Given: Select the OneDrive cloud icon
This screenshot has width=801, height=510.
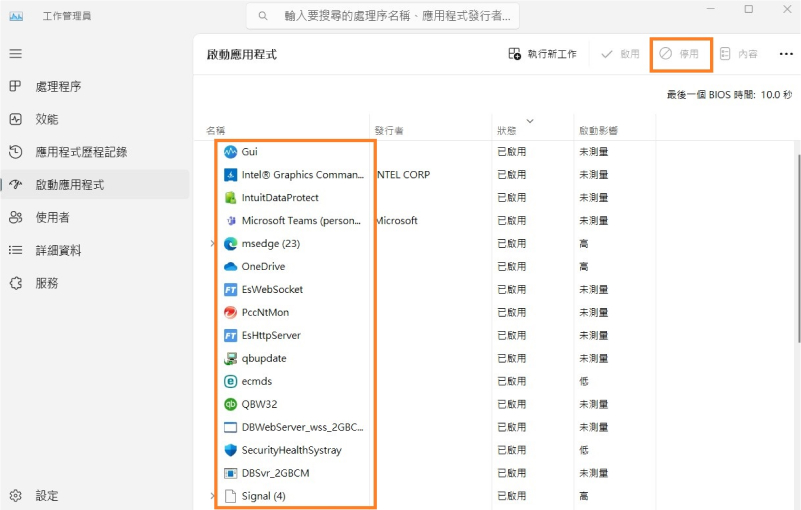Looking at the screenshot, I should (x=230, y=266).
